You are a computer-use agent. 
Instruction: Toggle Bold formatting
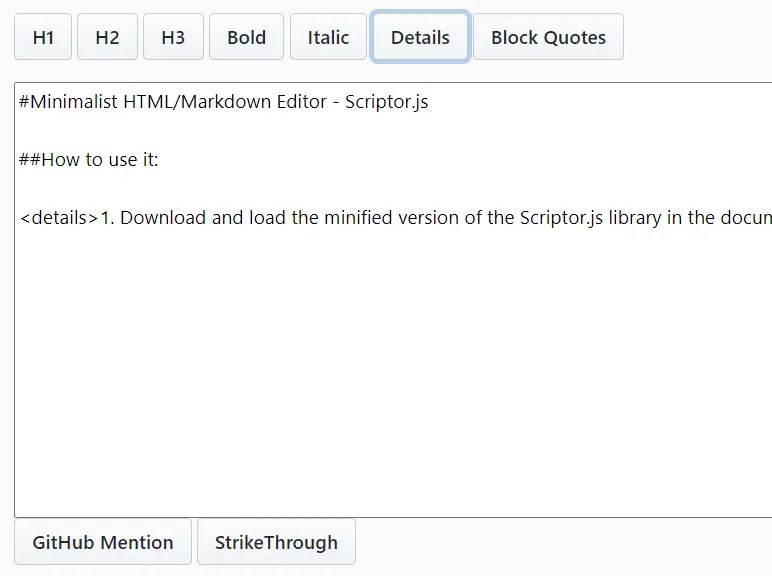pyautogui.click(x=247, y=37)
